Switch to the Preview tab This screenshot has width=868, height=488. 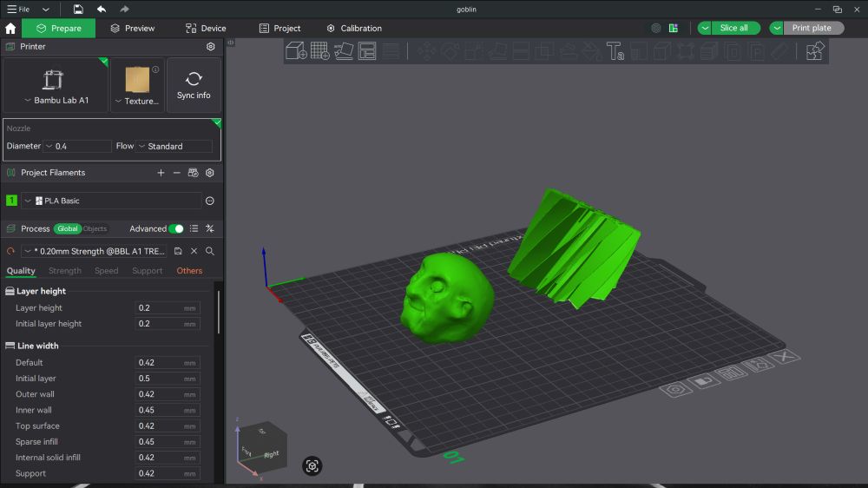(132, 29)
